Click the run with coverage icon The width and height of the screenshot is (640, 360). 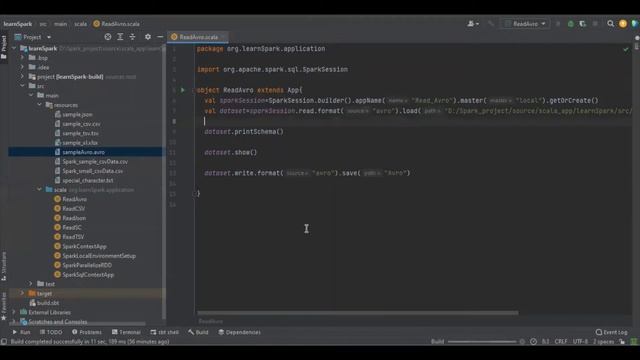582,24
